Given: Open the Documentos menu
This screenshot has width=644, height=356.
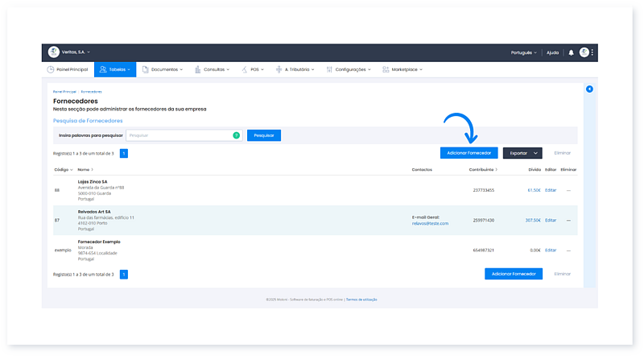Looking at the screenshot, I should 162,70.
